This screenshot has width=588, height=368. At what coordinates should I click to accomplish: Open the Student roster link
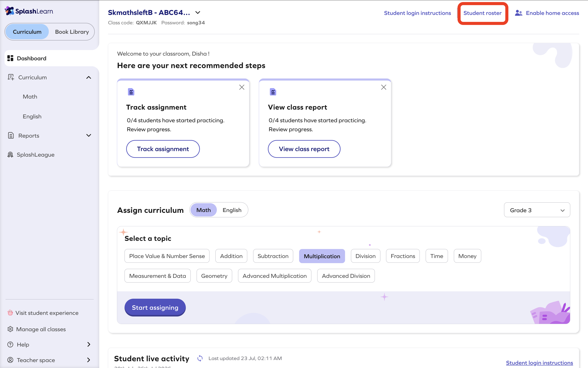[483, 13]
